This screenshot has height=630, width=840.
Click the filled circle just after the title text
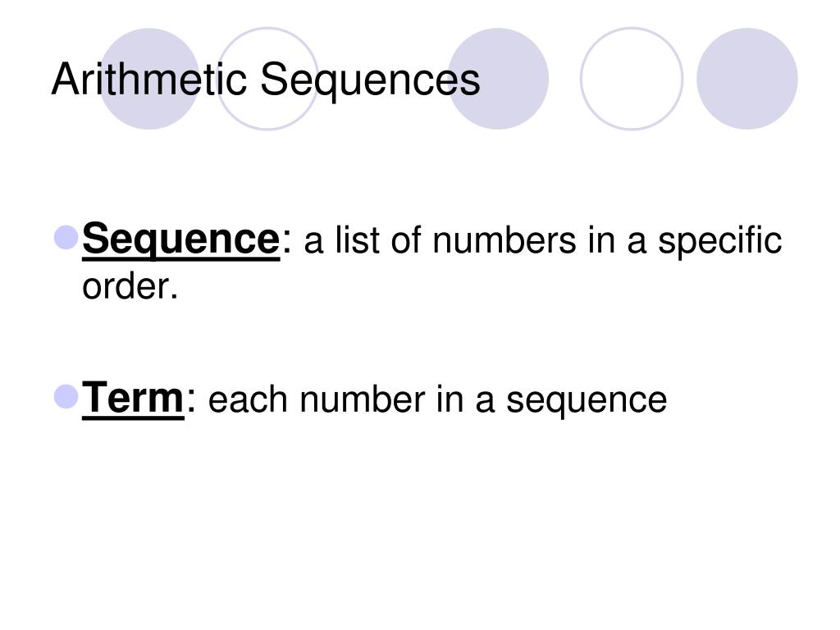(x=498, y=79)
